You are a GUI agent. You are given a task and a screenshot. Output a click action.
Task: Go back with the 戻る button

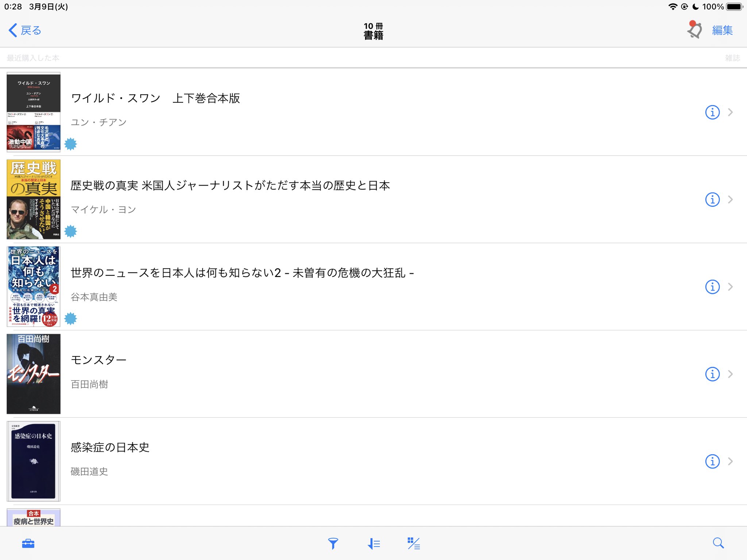(x=25, y=30)
